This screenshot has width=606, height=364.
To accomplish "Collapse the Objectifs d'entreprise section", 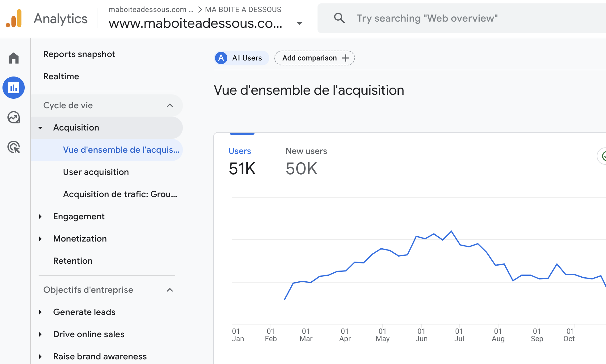I will pyautogui.click(x=170, y=290).
